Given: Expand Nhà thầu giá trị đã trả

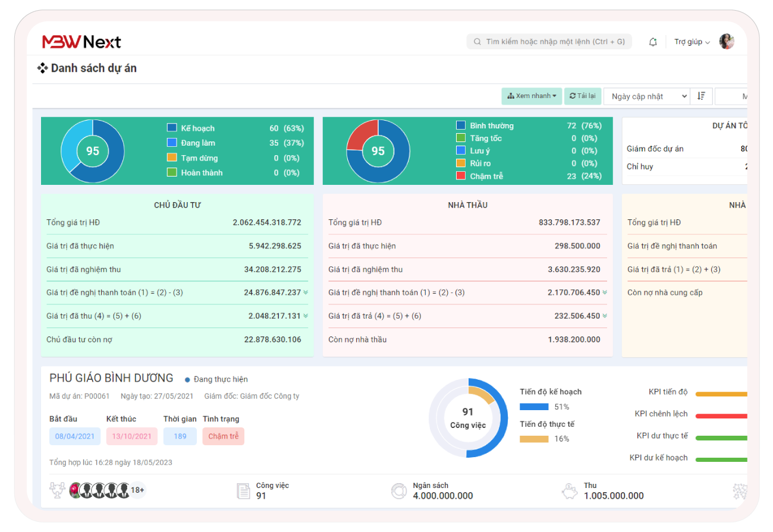Looking at the screenshot, I should point(605,316).
